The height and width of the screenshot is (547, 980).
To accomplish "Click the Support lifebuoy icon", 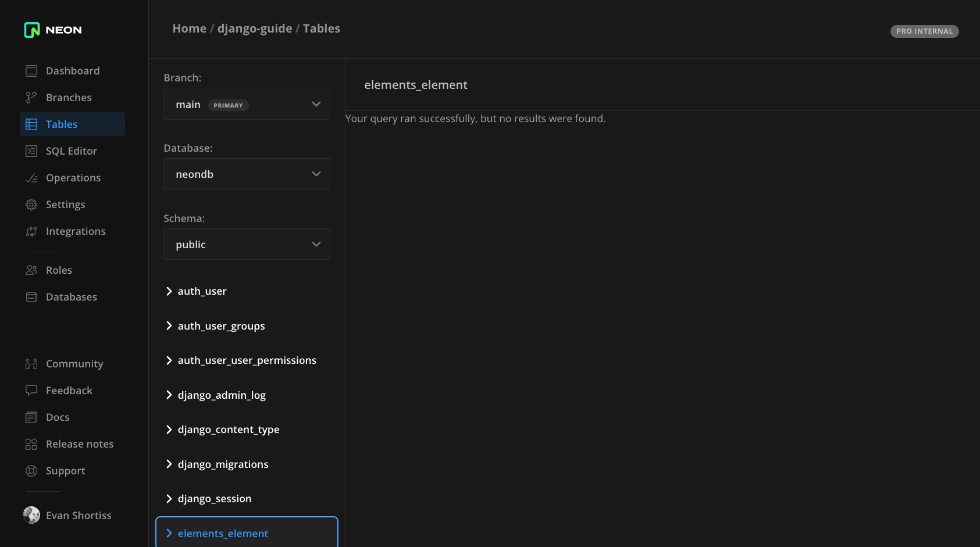I will pyautogui.click(x=31, y=471).
